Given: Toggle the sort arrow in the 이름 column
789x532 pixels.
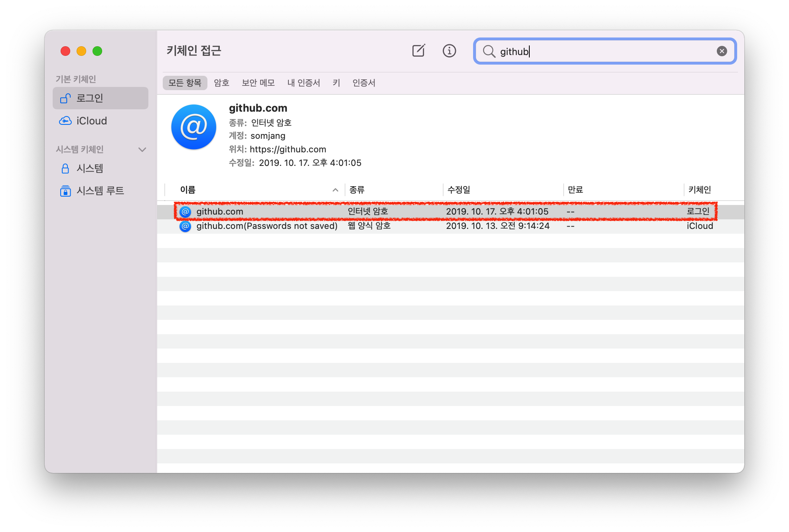Looking at the screenshot, I should (x=335, y=190).
